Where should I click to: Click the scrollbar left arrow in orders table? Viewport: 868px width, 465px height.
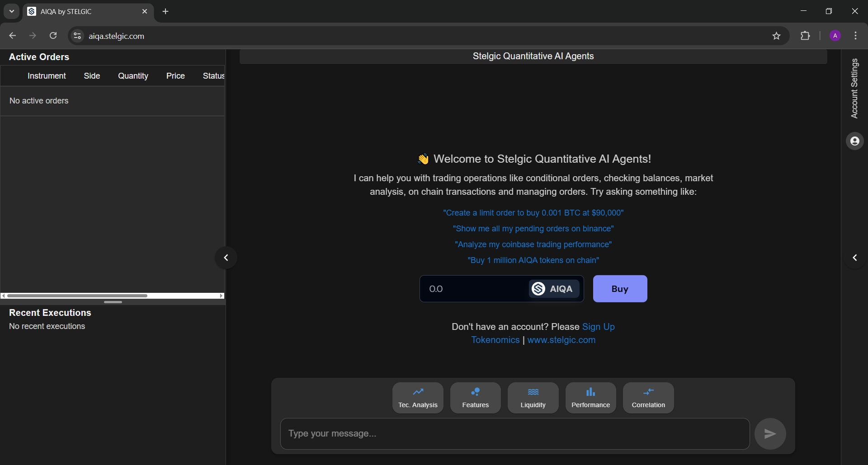(3, 296)
